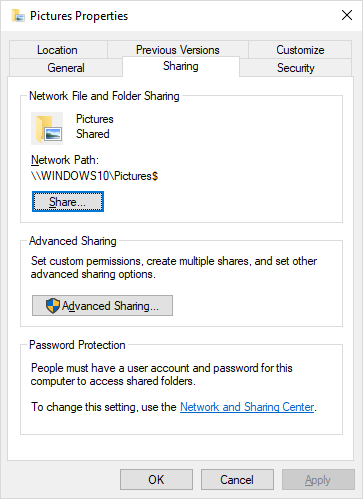Click the Pictures folder name label
The height and width of the screenshot is (499, 363).
click(x=95, y=119)
